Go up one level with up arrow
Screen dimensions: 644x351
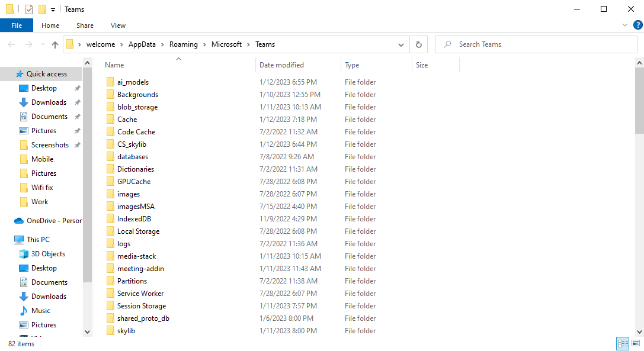[55, 45]
